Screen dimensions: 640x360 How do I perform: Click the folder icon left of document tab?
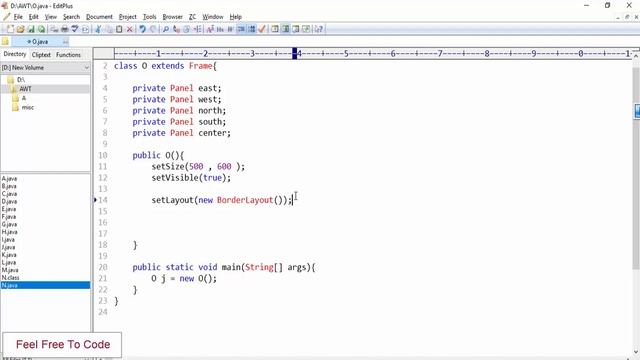click(5, 41)
